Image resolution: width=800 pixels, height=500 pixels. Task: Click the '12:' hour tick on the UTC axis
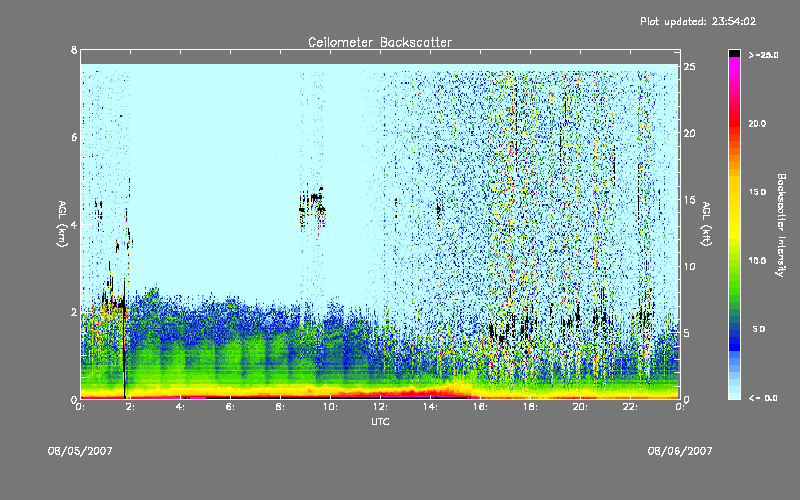point(380,407)
